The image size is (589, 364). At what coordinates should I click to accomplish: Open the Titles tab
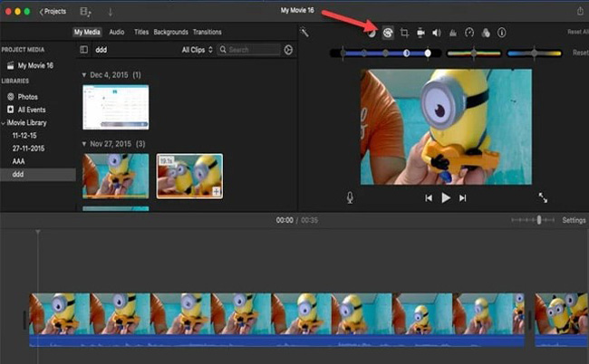pos(141,33)
